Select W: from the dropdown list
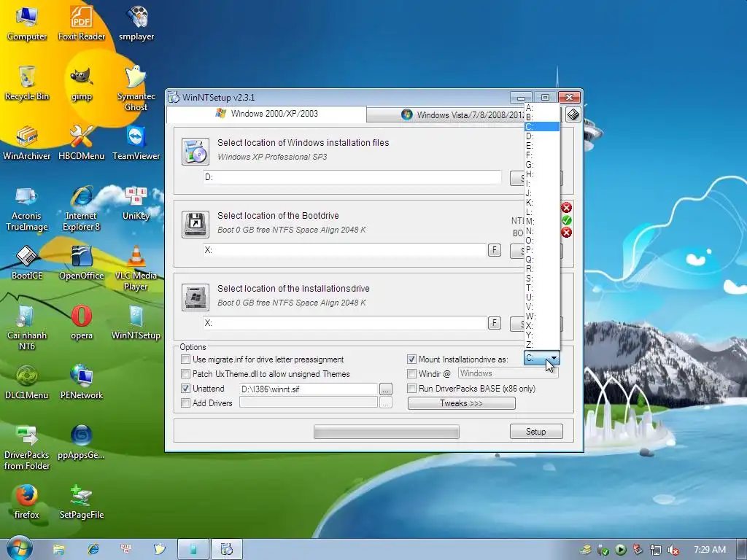Image resolution: width=747 pixels, height=560 pixels. pyautogui.click(x=542, y=316)
